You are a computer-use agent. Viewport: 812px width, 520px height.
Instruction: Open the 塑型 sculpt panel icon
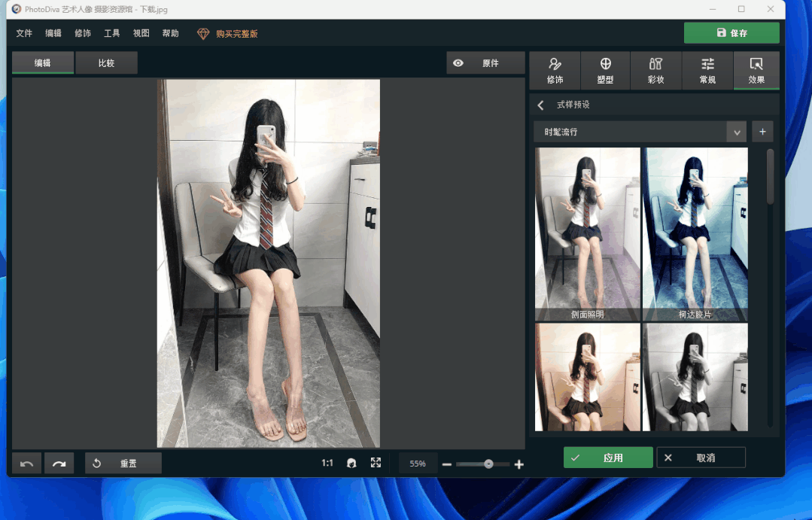tap(605, 71)
